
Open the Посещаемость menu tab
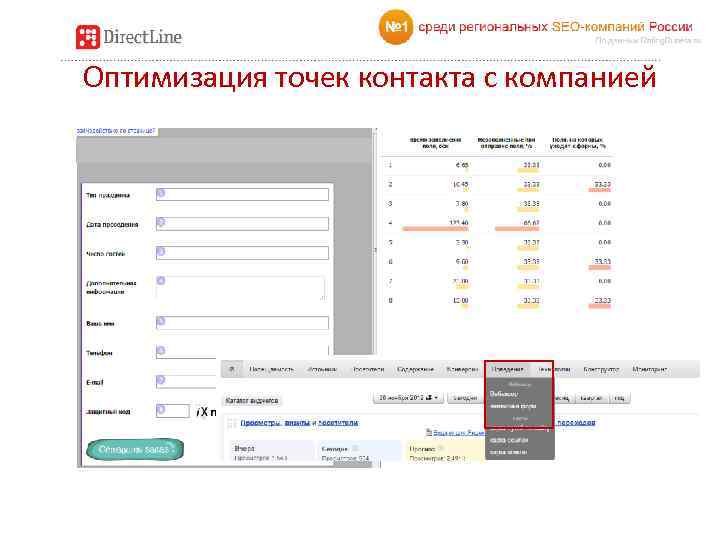click(x=271, y=369)
